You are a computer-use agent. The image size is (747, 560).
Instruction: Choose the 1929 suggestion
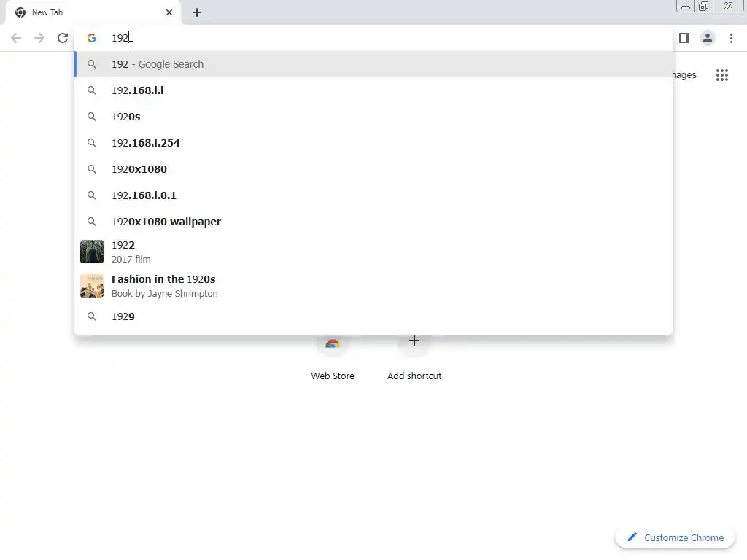tap(373, 316)
